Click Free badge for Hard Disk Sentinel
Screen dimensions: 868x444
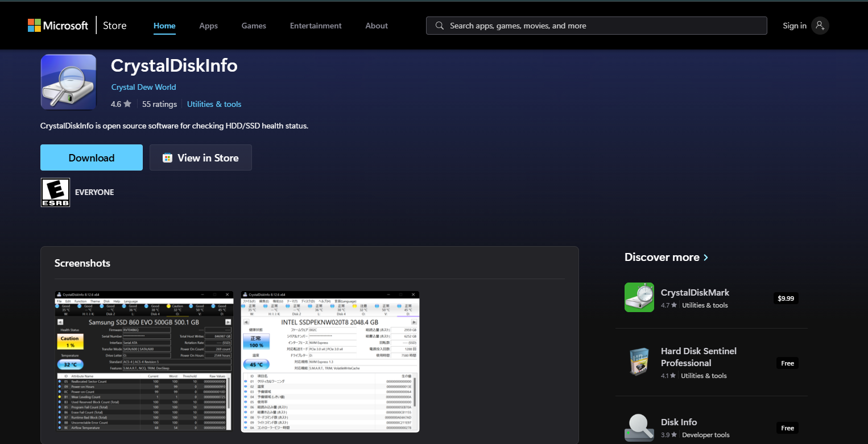pyautogui.click(x=787, y=363)
